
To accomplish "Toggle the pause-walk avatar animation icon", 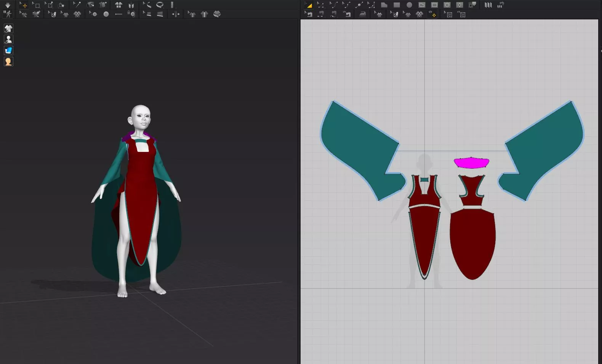I will [8, 14].
